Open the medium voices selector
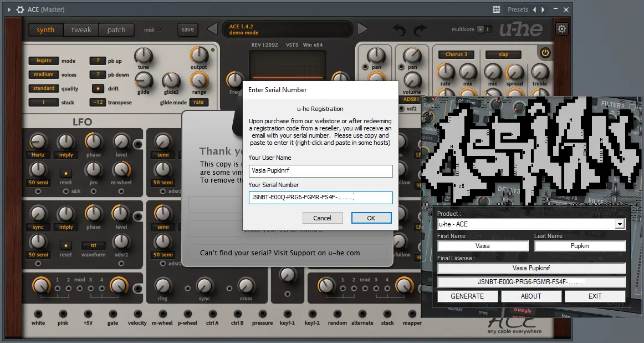Viewport: 644px width, 343px height. pyautogui.click(x=44, y=74)
